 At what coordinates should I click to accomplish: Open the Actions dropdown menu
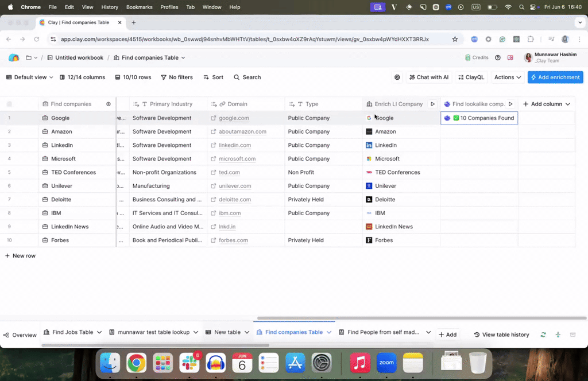click(508, 77)
